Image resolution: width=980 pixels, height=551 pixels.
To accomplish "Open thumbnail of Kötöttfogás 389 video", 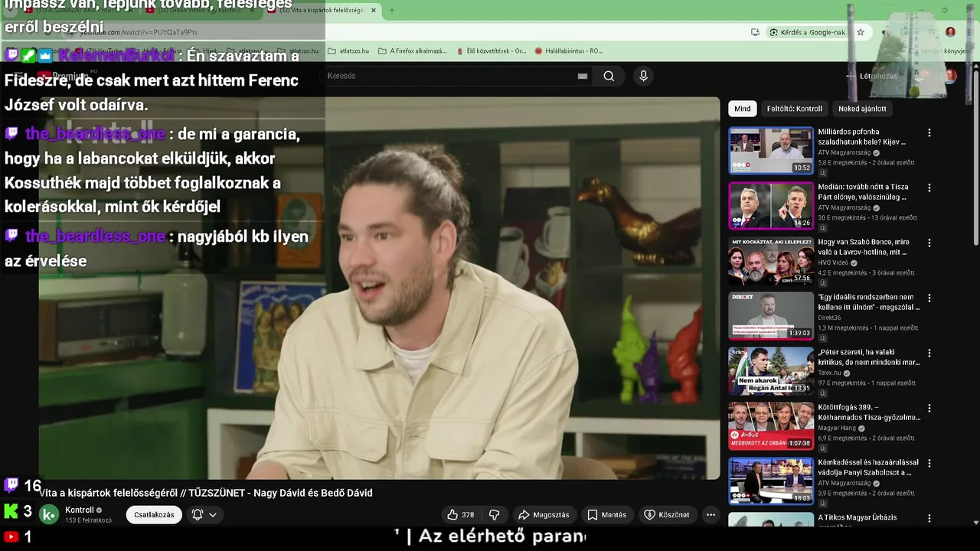I will [771, 426].
